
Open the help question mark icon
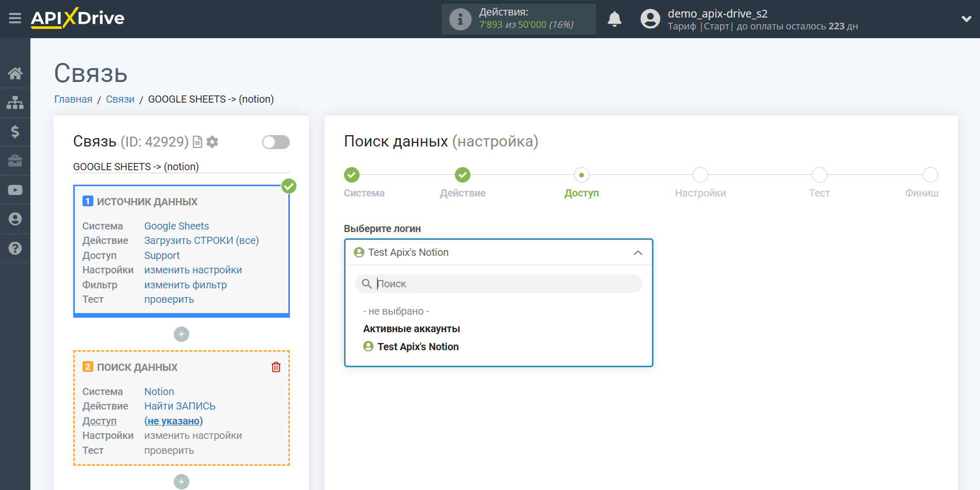coord(15,248)
